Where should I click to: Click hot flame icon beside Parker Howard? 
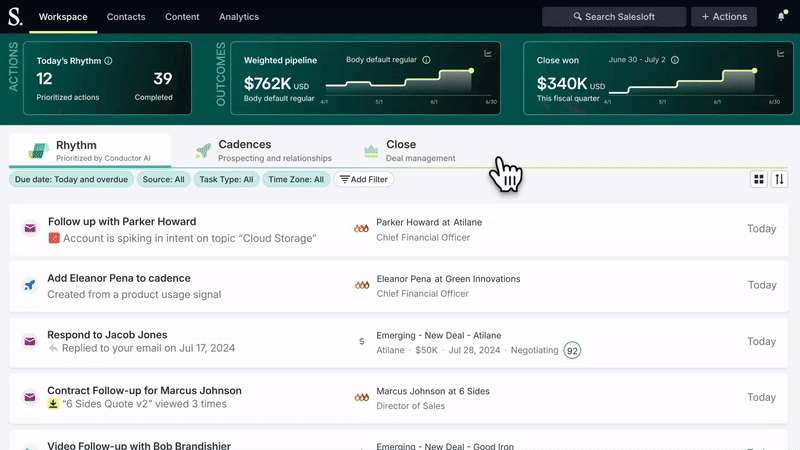click(x=361, y=229)
